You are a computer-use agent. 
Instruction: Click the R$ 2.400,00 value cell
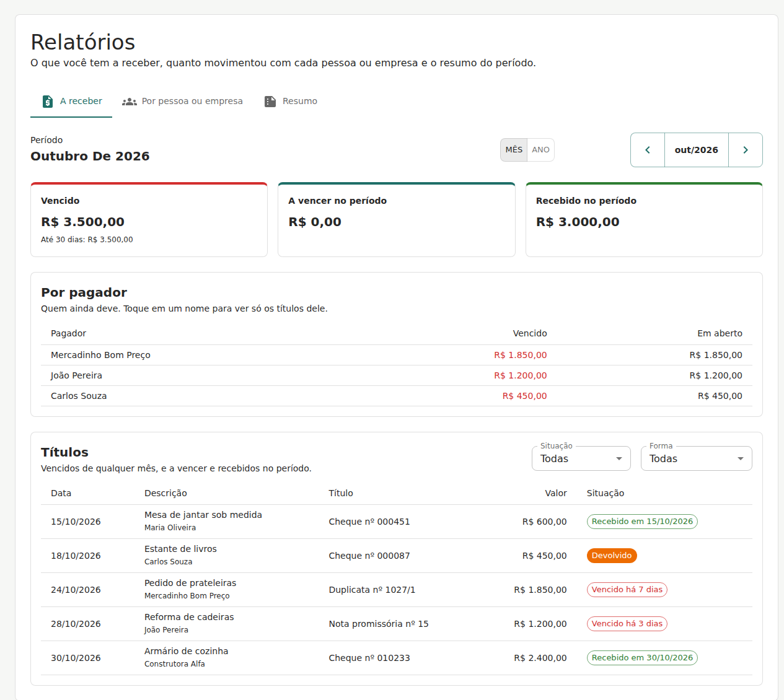pyautogui.click(x=540, y=658)
